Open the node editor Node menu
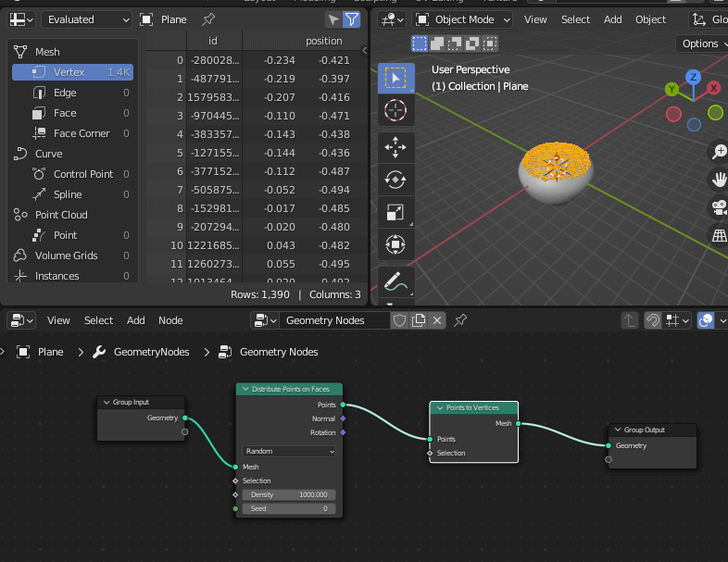 170,320
